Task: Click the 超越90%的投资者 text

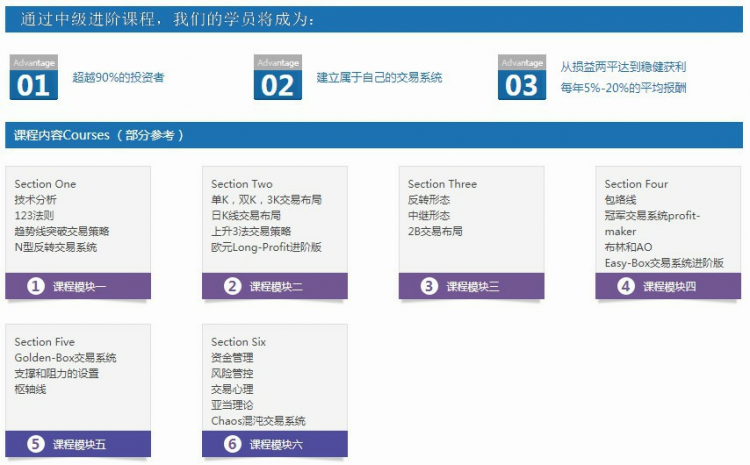Action: (118, 78)
